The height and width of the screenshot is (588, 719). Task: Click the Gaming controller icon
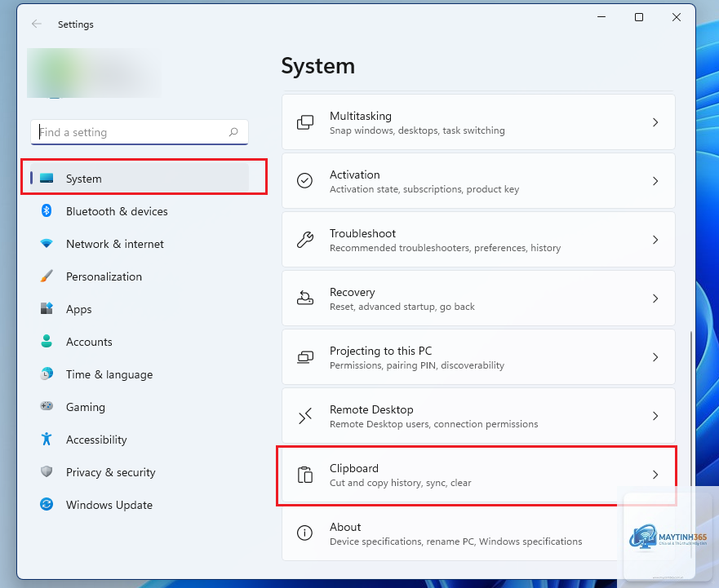coord(47,406)
